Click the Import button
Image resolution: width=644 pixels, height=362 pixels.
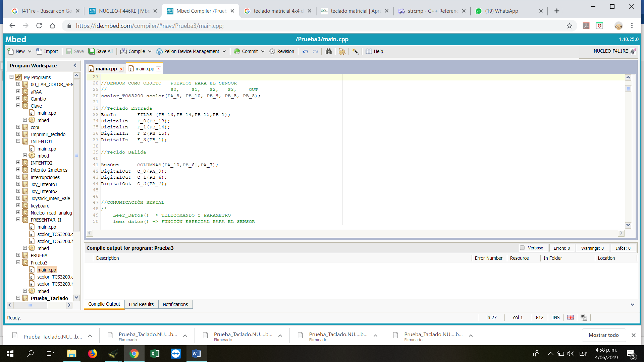pyautogui.click(x=47, y=51)
